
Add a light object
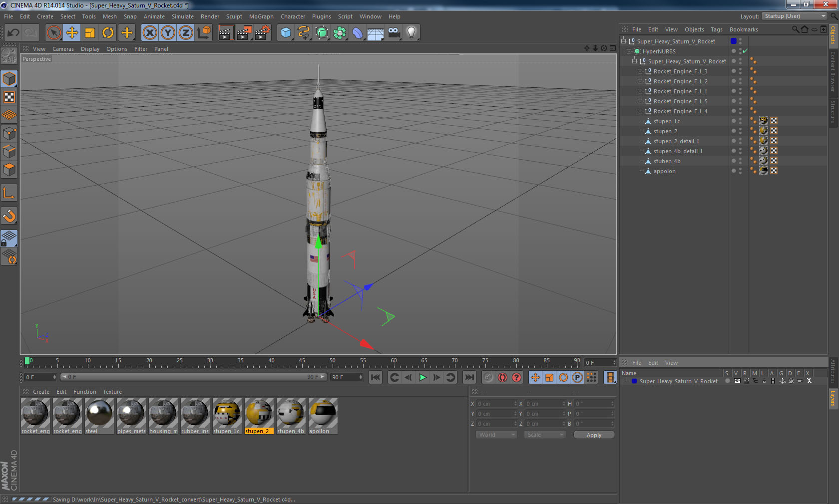pyautogui.click(x=412, y=33)
